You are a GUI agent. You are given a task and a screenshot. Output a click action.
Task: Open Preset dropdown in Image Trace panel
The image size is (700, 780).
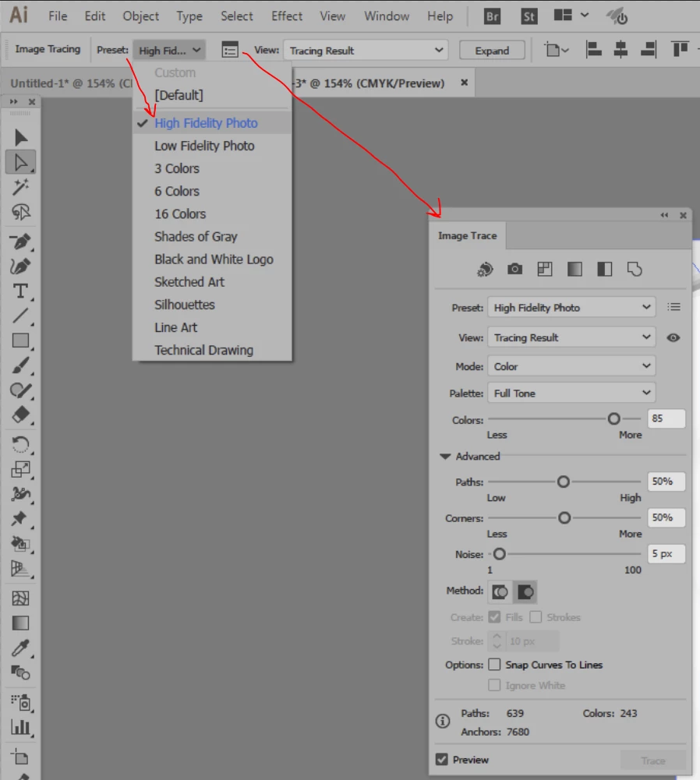[x=571, y=308]
